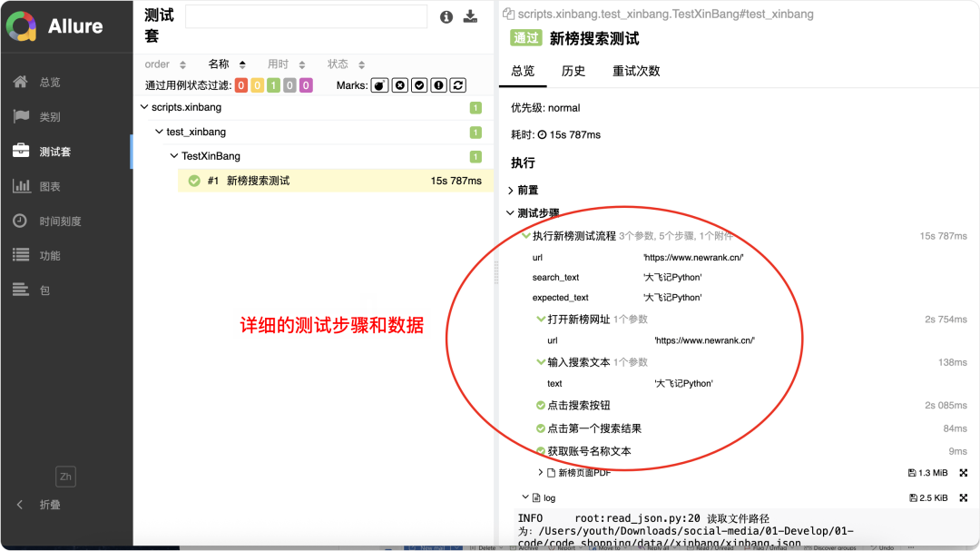Click the info icon in suites header
The image size is (980, 551).
point(446,17)
